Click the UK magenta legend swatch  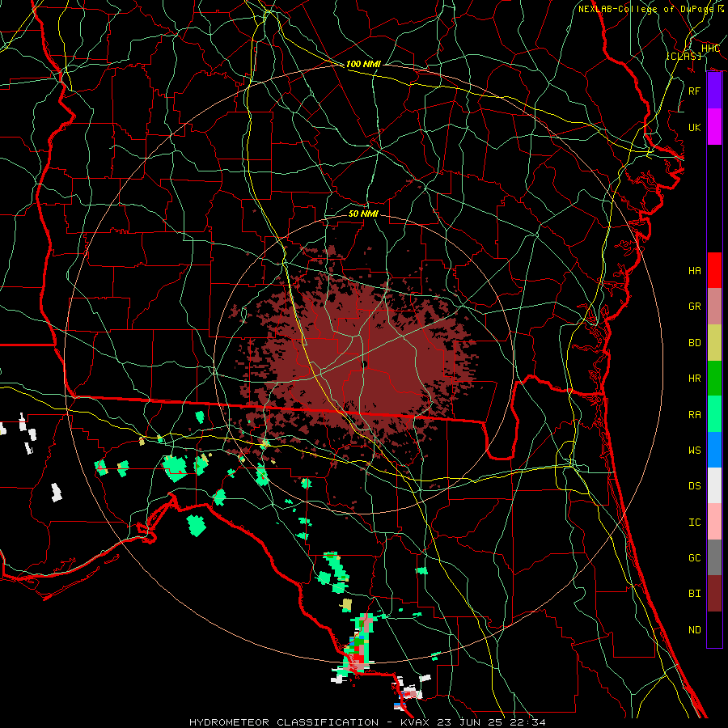(714, 127)
